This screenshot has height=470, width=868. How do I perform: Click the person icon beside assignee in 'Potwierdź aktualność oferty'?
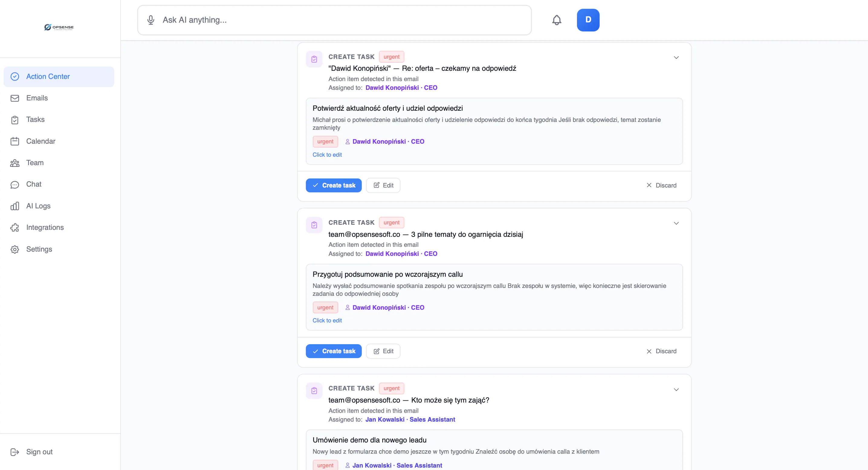(x=347, y=142)
